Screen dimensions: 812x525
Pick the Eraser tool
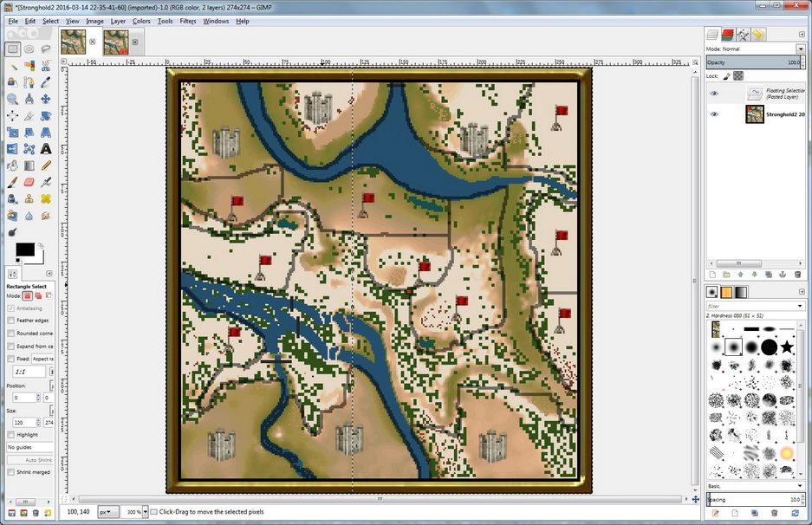pyautogui.click(x=29, y=182)
